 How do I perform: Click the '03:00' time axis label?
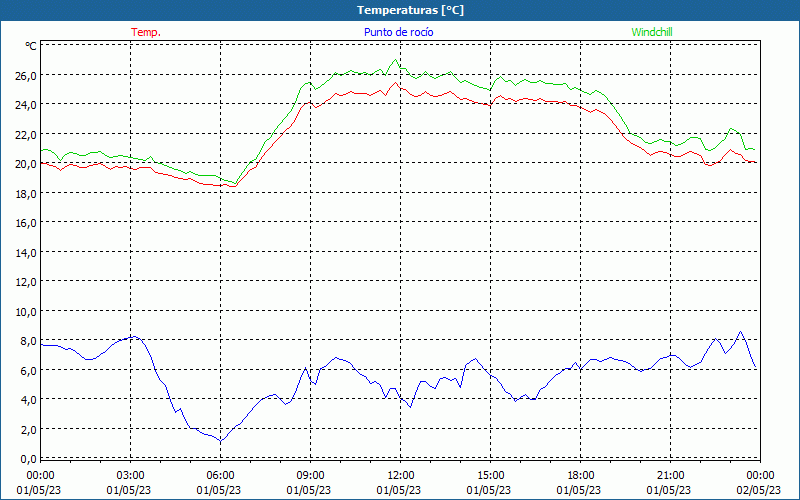[x=131, y=476]
